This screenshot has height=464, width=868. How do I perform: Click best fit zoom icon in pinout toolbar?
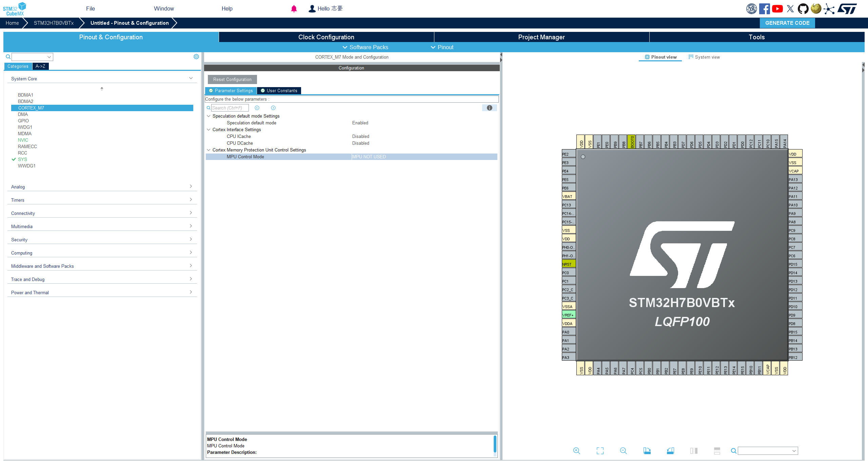600,451
